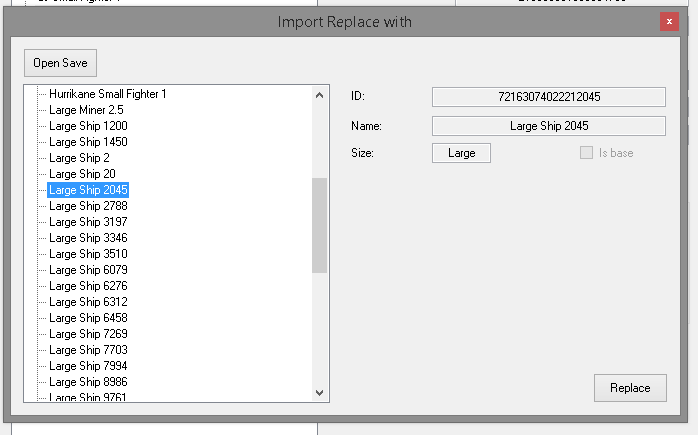The image size is (698, 435).
Task: Click the ID field value
Action: pyautogui.click(x=548, y=97)
